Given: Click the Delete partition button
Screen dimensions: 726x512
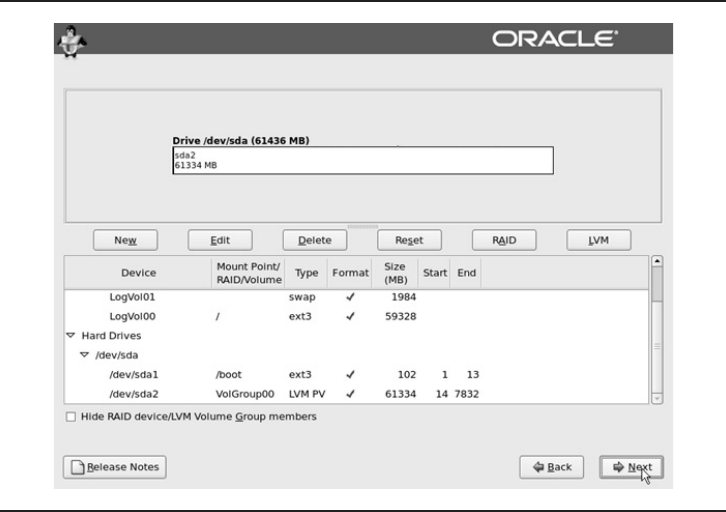Looking at the screenshot, I should [x=315, y=240].
